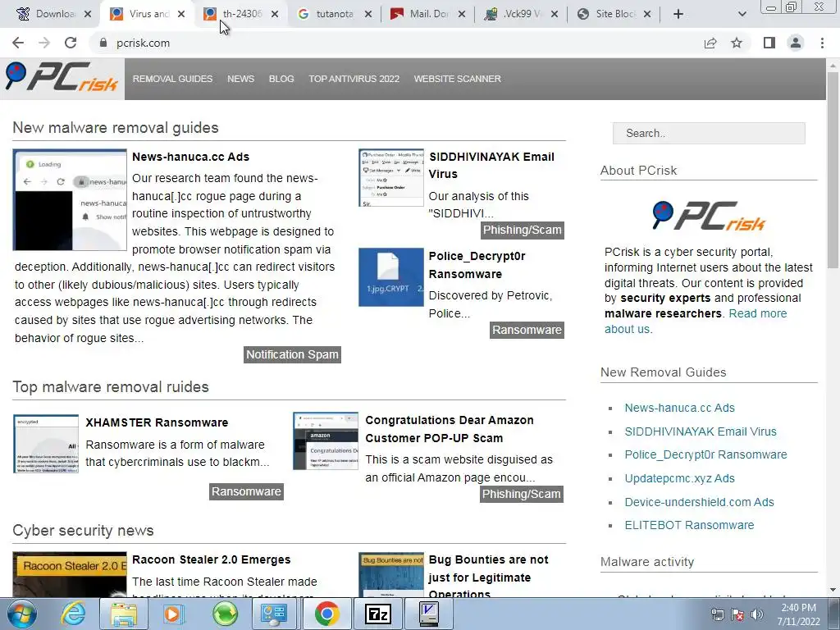Click Ransomware tag under XHAMSTER
This screenshot has height=630, width=840.
(246, 491)
